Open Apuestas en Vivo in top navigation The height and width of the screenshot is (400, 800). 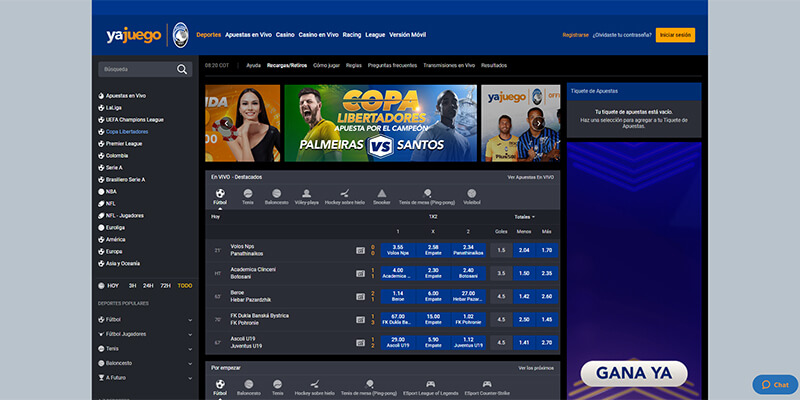[x=248, y=35]
